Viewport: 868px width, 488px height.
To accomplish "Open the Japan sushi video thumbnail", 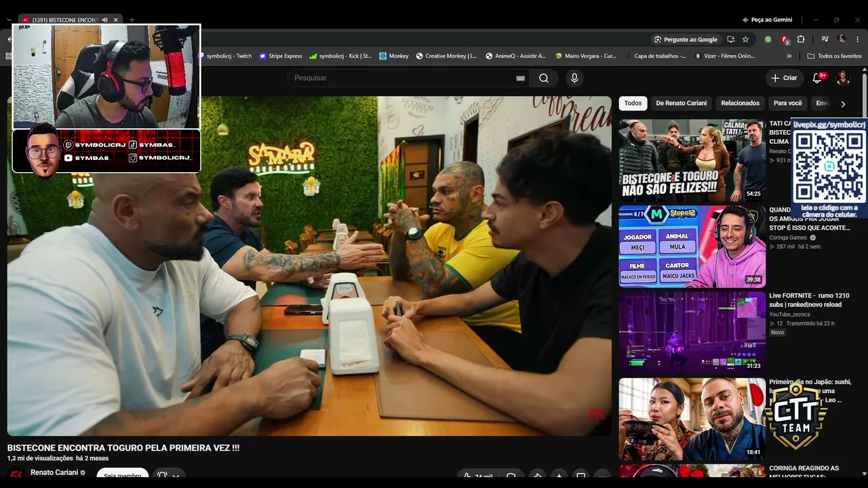I will 692,419.
